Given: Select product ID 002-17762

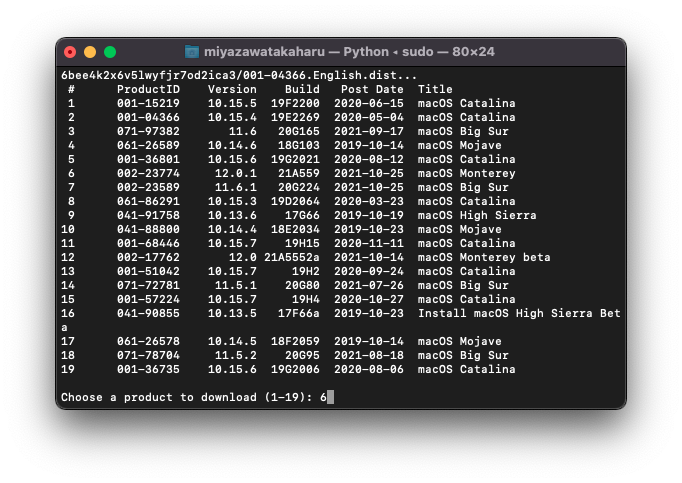Looking at the screenshot, I should coord(148,258).
